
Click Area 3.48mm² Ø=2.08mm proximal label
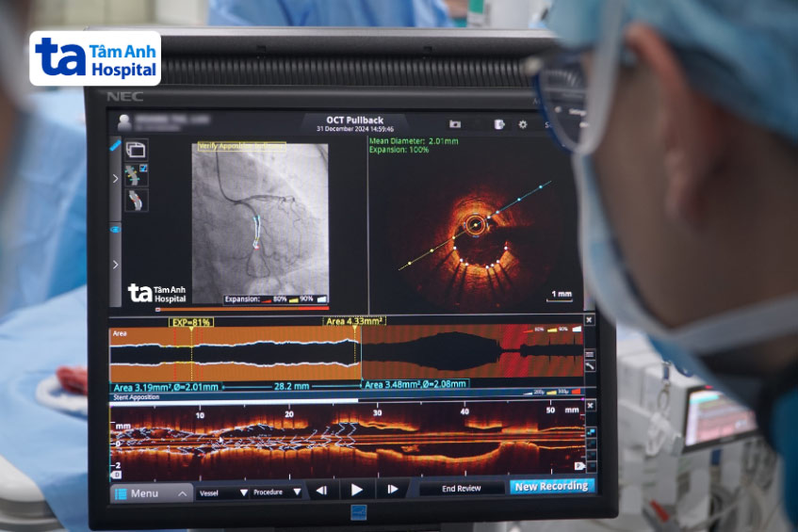click(415, 384)
